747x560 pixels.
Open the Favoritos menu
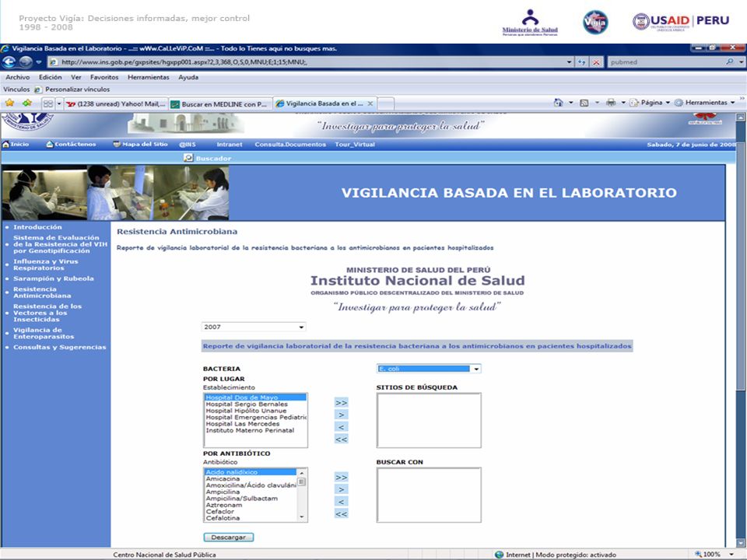tap(104, 77)
